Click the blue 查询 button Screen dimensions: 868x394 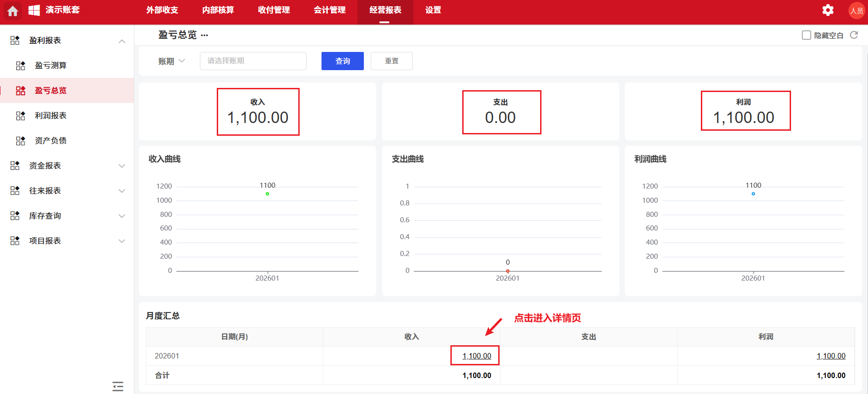tap(342, 61)
